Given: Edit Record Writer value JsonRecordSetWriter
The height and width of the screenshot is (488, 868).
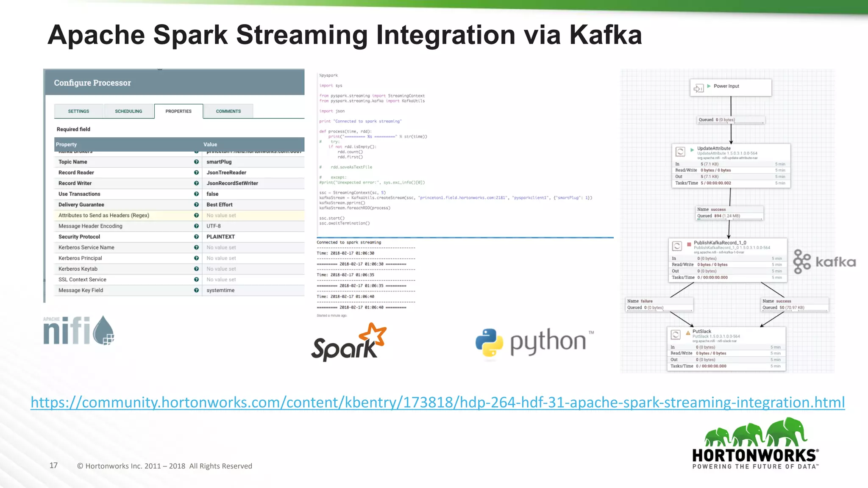Looking at the screenshot, I should (x=232, y=183).
